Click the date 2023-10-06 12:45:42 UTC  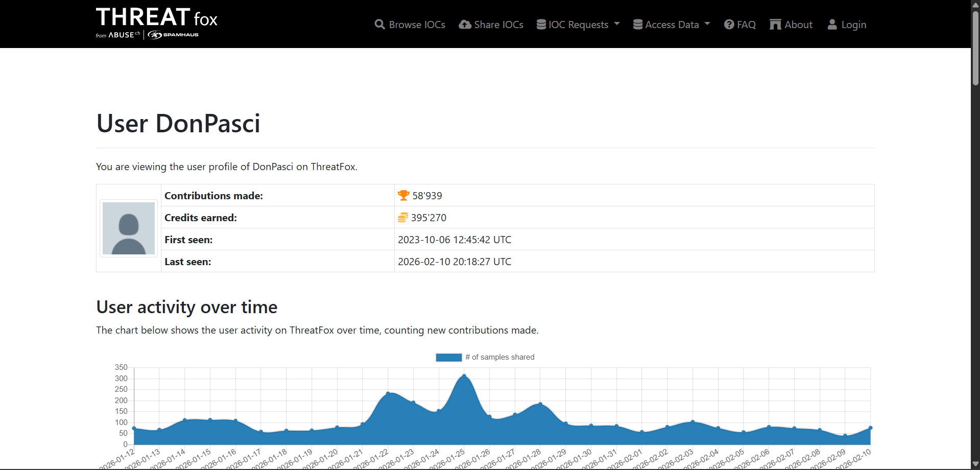455,240
